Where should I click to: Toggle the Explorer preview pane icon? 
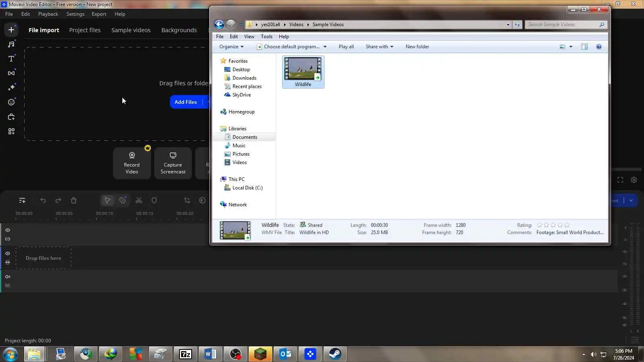(x=584, y=47)
